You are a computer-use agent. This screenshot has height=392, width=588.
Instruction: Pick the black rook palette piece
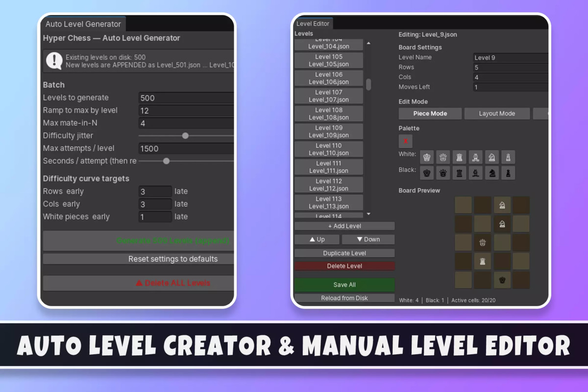460,172
